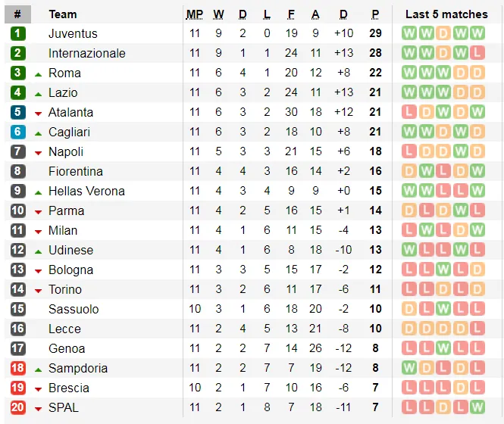Click Sampdoria position 18 red badge
This screenshot has width=504, height=424.
[x=18, y=368]
